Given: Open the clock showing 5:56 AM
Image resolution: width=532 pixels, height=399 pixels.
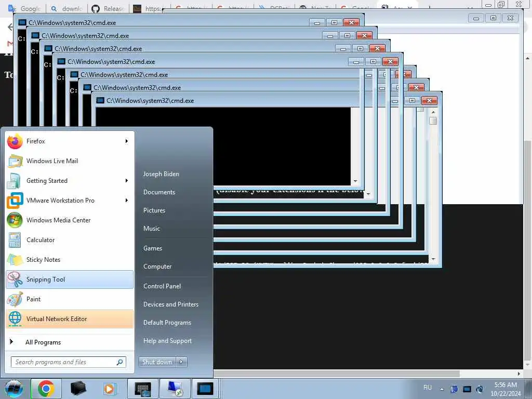Looking at the screenshot, I should coord(506,389).
